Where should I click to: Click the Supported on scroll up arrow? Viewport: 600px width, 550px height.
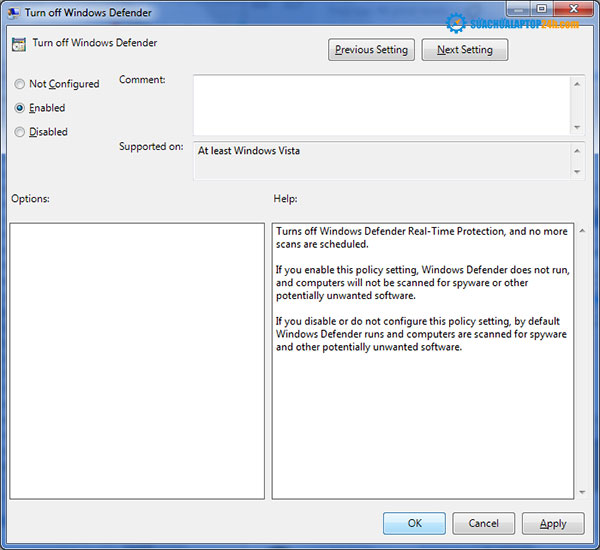pyautogui.click(x=577, y=151)
